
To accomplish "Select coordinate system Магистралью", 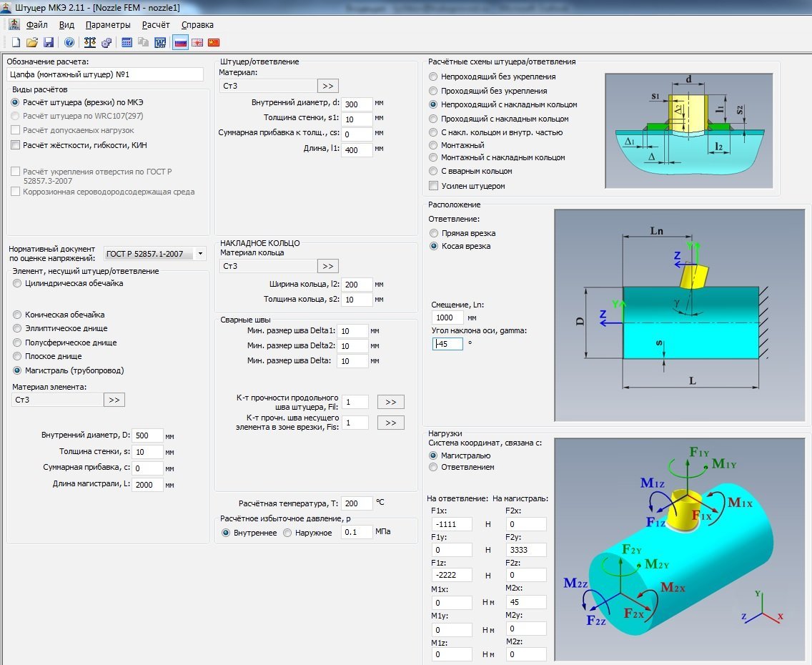I will pos(460,455).
